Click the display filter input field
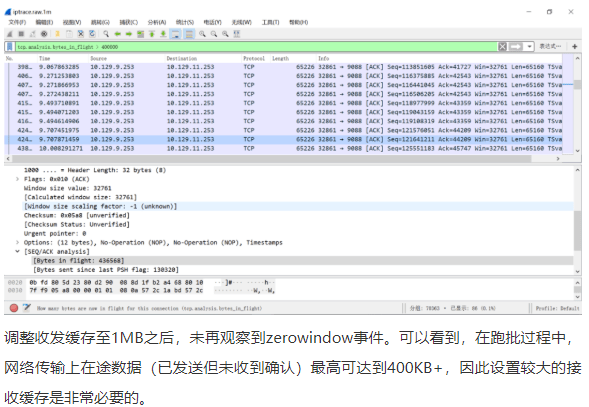Screen dimensions: 589x407 (x=257, y=47)
